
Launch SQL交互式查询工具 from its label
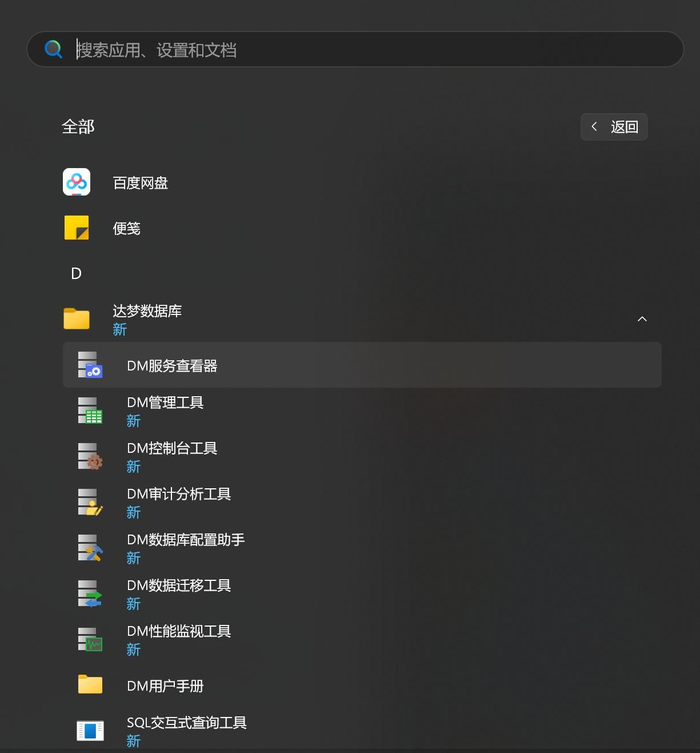coord(187,723)
